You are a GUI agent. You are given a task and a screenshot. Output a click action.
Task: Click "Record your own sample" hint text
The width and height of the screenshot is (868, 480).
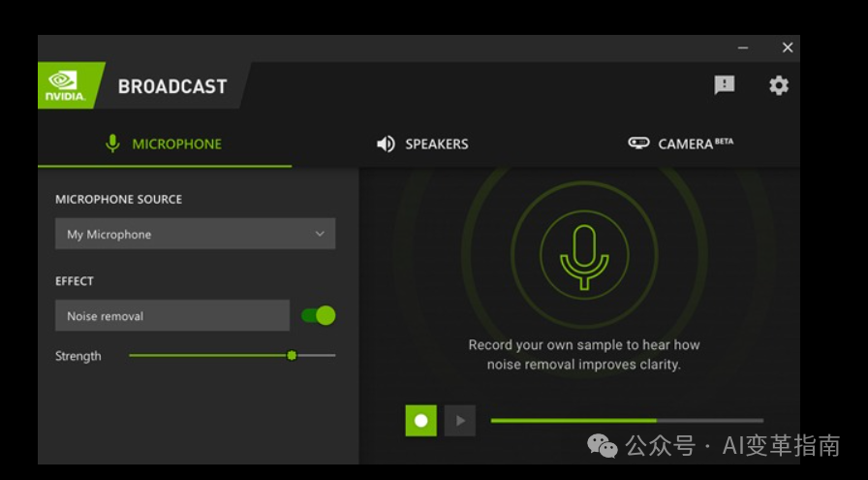[584, 355]
